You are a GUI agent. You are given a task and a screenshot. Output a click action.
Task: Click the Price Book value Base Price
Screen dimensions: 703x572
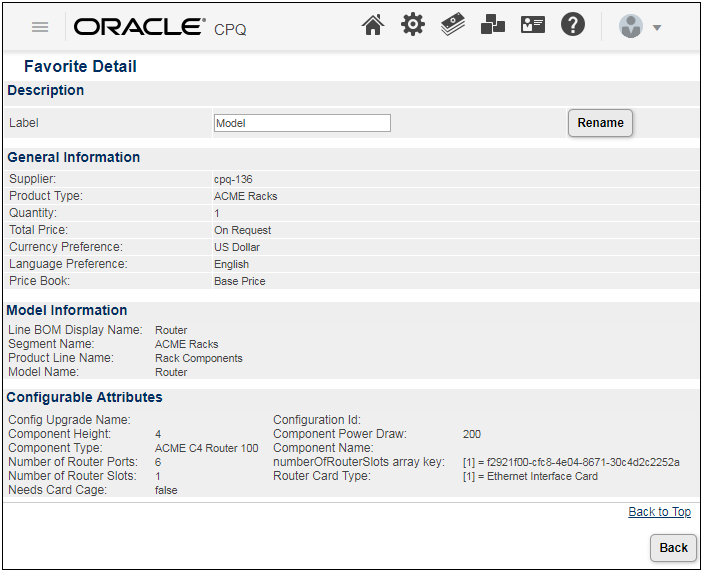[240, 281]
